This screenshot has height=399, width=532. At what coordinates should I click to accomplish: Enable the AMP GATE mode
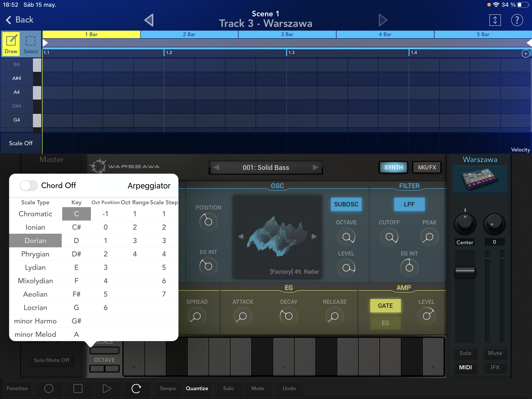pos(385,306)
